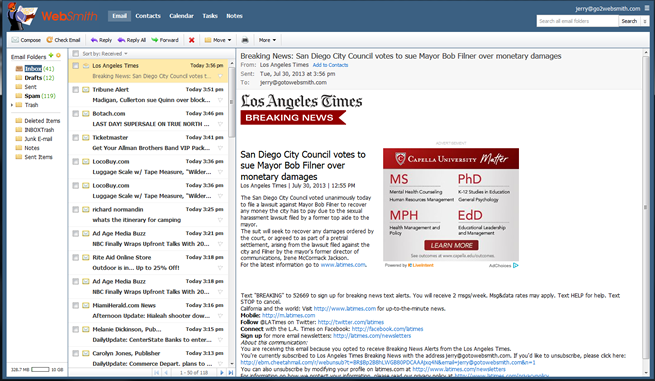The width and height of the screenshot is (655, 381).
Task: Click the message list vertical scrollbar
Action: [232, 209]
